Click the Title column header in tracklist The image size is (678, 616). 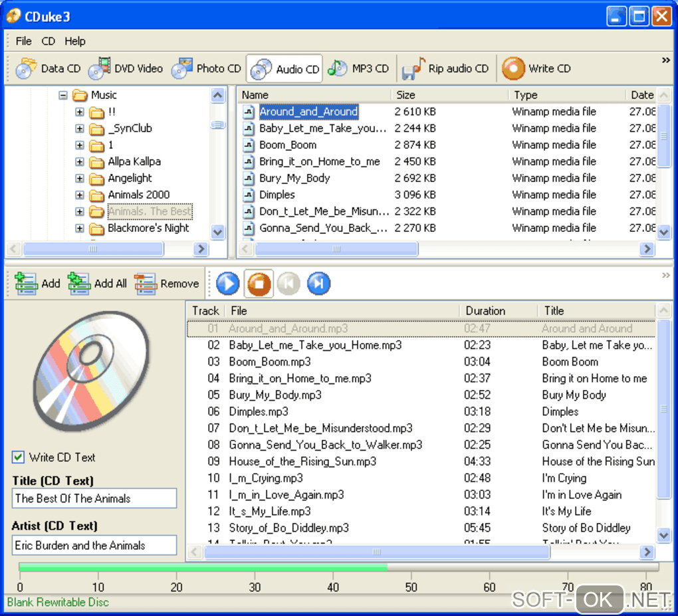[597, 311]
